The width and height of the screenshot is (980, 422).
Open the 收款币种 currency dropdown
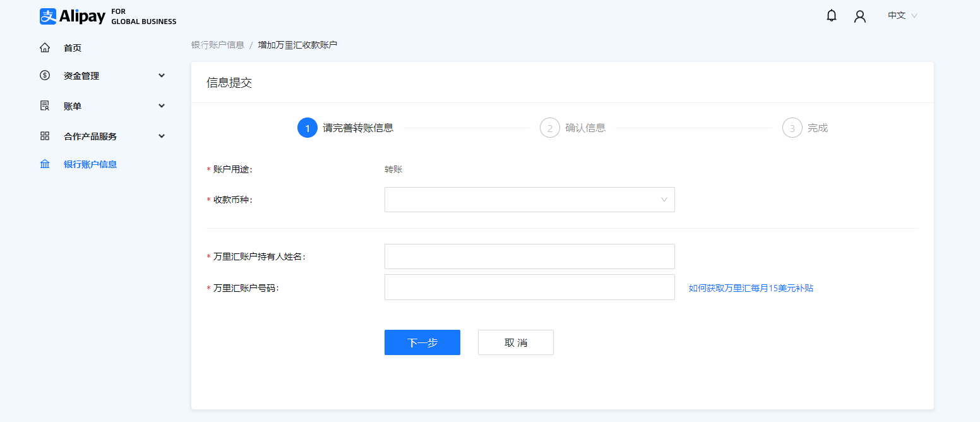pyautogui.click(x=529, y=199)
